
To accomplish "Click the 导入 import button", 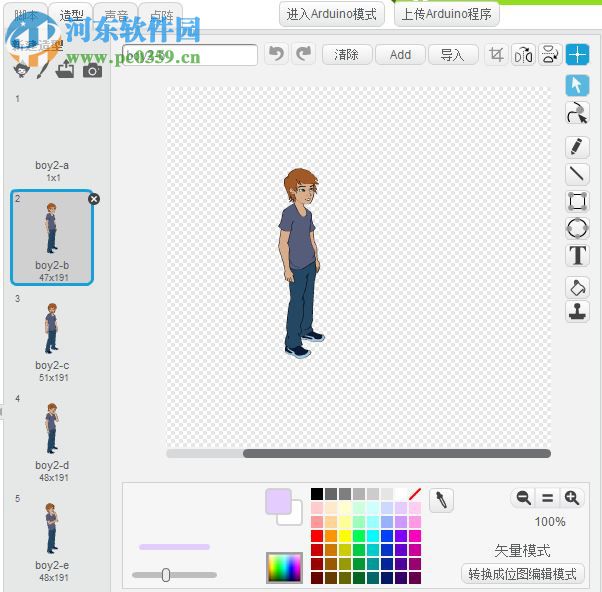I will point(453,55).
